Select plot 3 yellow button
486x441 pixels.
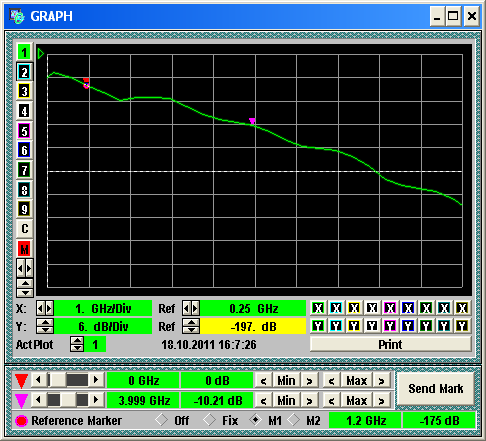[24, 91]
